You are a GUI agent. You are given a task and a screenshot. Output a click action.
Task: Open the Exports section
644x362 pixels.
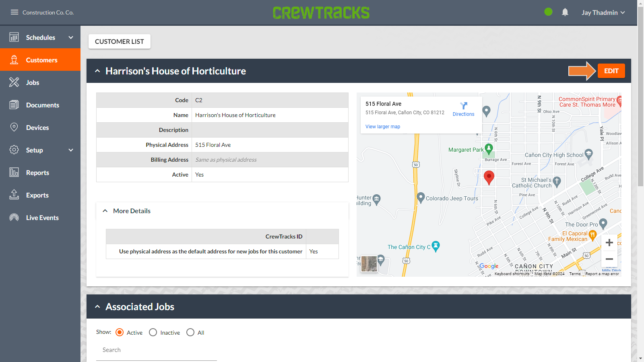40,195
